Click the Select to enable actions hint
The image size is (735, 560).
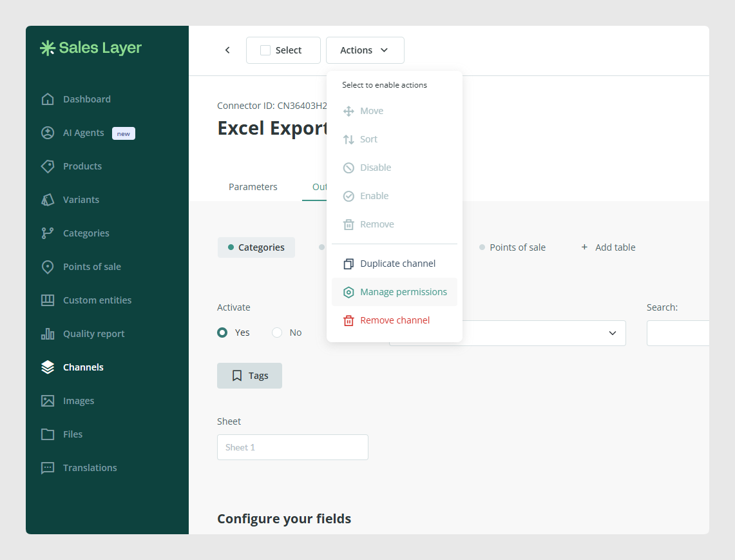(x=385, y=85)
